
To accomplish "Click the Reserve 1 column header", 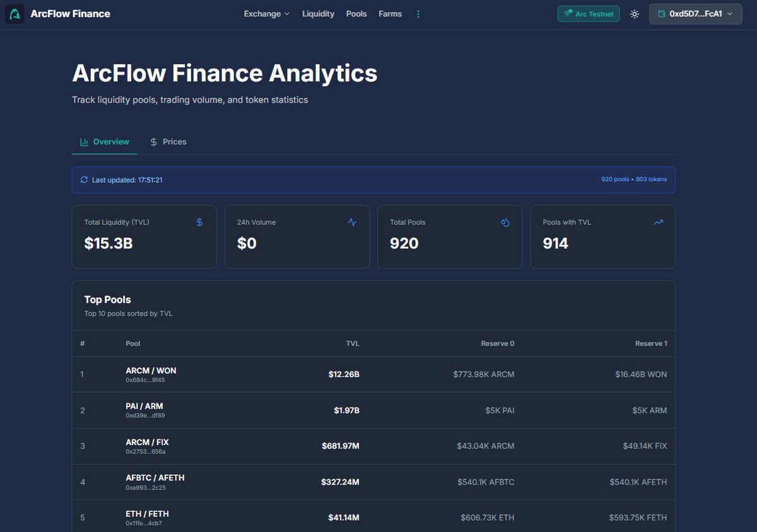I will click(651, 344).
